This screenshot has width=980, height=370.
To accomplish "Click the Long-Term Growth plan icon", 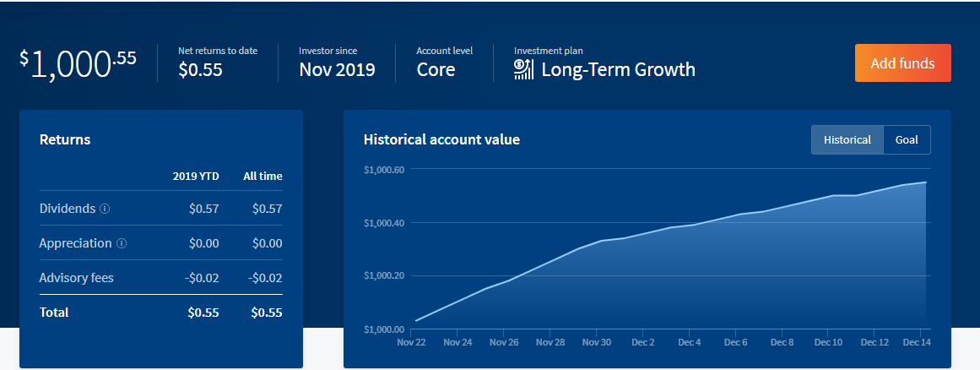I will coord(523,69).
